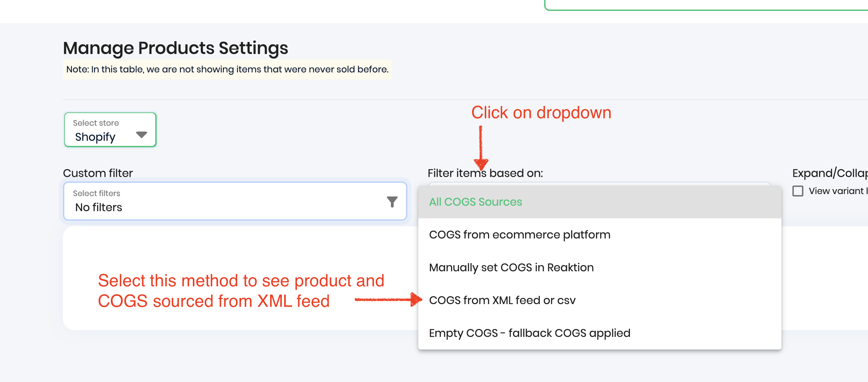868x382 pixels.
Task: Pick Manually set COGS in Reaktion
Action: (511, 268)
